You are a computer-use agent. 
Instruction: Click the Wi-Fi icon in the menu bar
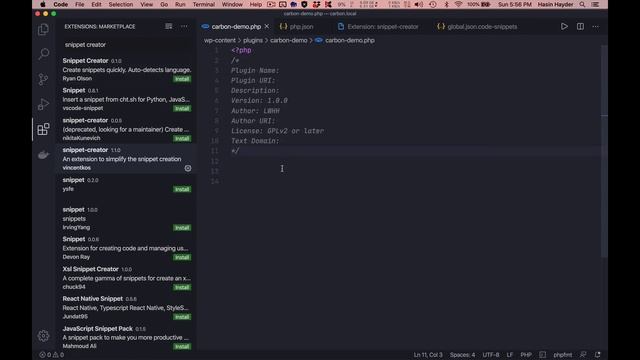click(458, 4)
